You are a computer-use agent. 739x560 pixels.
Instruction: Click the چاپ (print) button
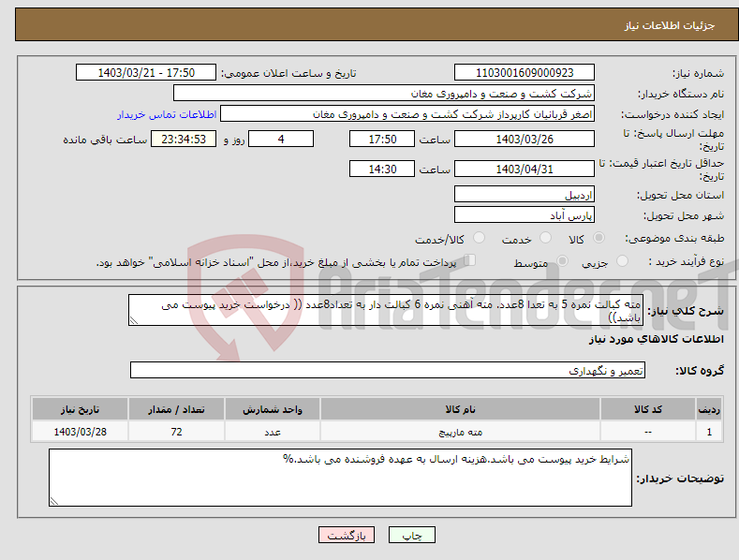411,535
